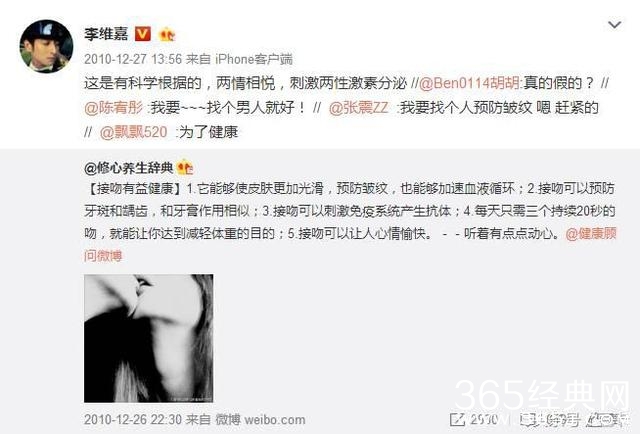Click the repost icon on original post
The width and height of the screenshot is (640, 434).
pos(457,419)
